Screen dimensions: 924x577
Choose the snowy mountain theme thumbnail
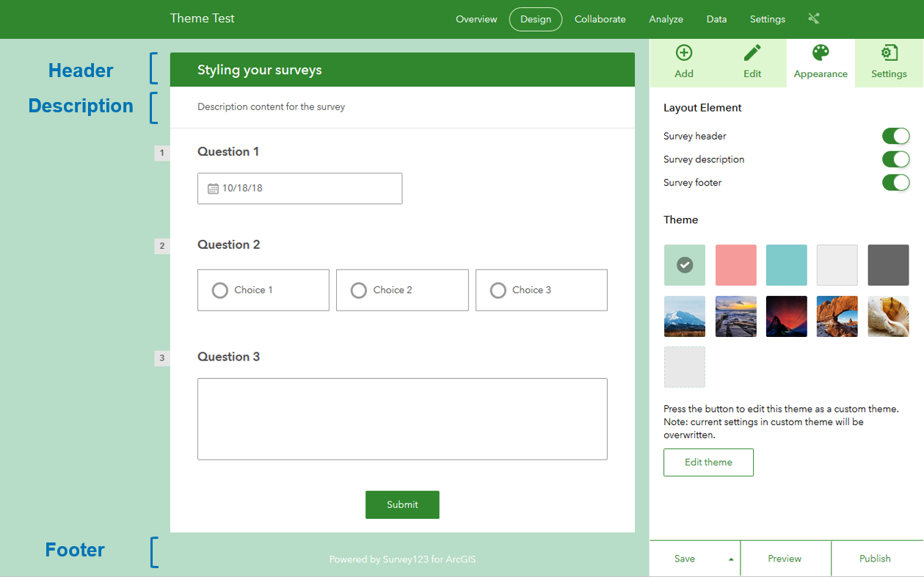coord(685,316)
